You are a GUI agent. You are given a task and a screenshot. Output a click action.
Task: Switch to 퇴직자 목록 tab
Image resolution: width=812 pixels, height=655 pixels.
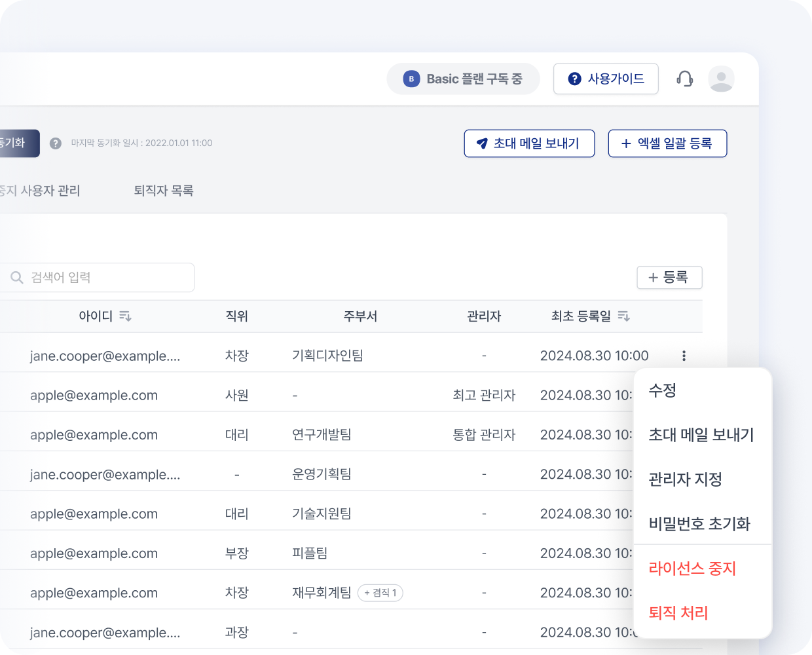[164, 191]
